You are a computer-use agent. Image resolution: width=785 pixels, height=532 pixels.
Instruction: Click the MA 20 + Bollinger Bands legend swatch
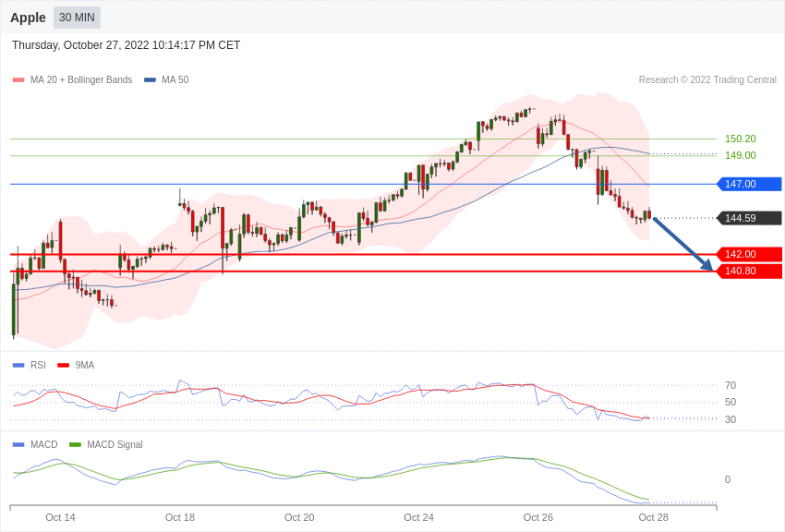(x=18, y=80)
